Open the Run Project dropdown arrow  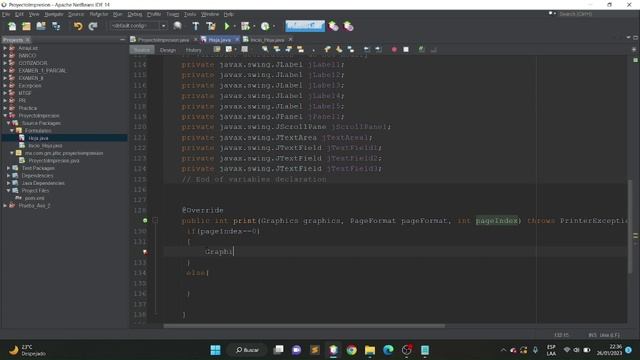[x=234, y=26]
